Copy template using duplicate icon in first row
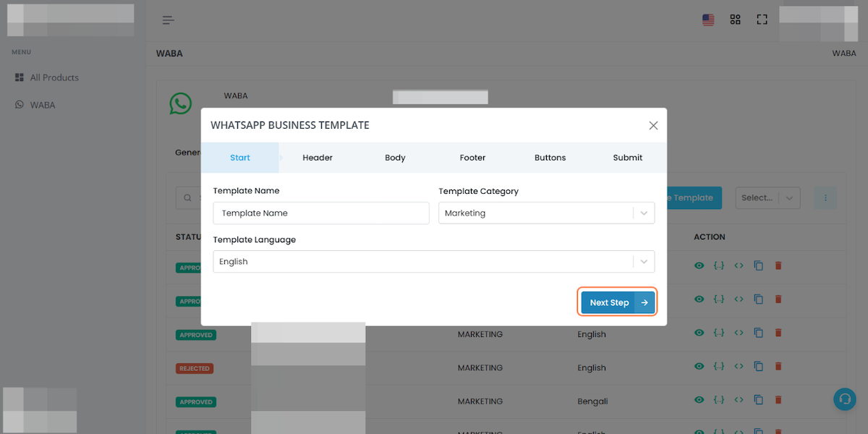Image resolution: width=868 pixels, height=434 pixels. click(x=758, y=265)
